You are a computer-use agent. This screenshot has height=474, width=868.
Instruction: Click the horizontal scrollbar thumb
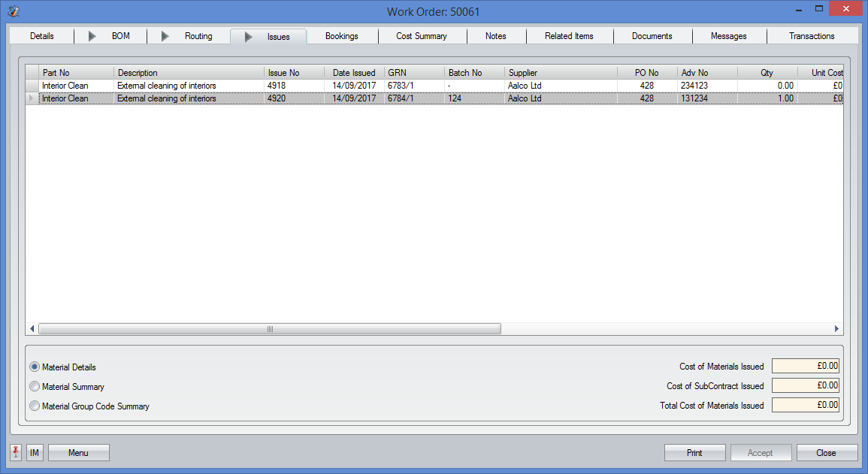[x=270, y=329]
